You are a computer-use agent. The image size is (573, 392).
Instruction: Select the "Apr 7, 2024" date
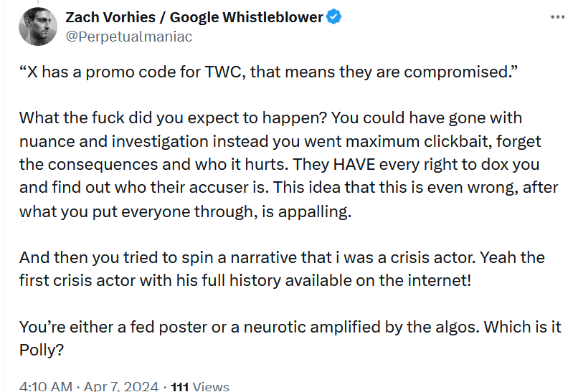click(119, 386)
